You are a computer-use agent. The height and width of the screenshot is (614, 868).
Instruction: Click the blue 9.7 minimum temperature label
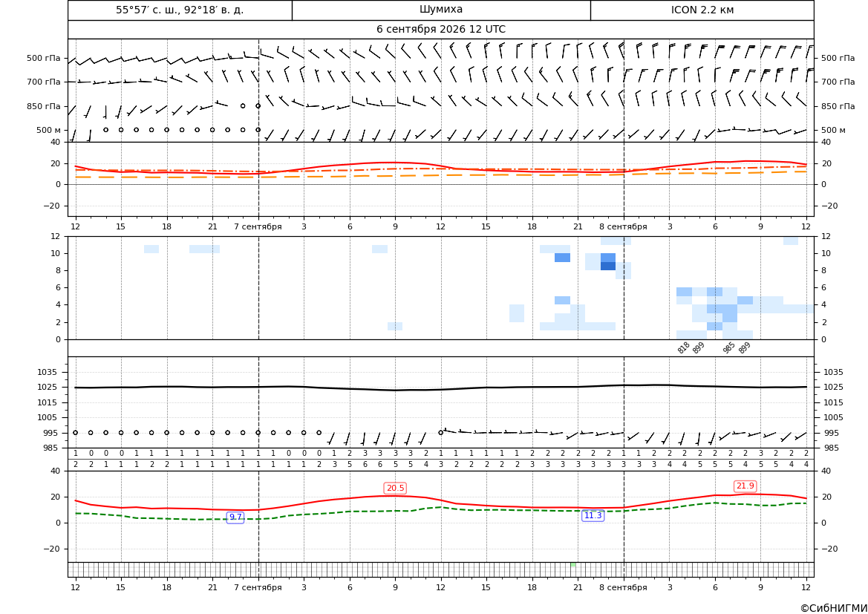(235, 517)
